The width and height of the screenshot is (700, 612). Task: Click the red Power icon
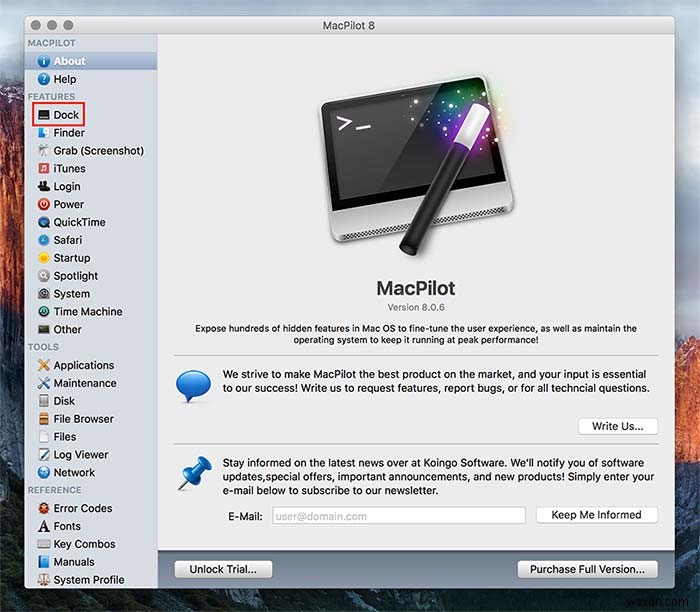(44, 204)
